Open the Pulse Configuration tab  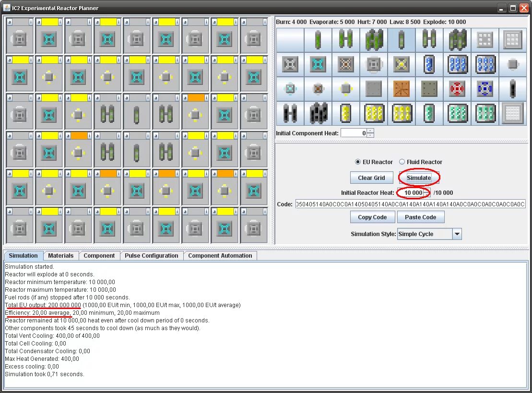pos(151,256)
